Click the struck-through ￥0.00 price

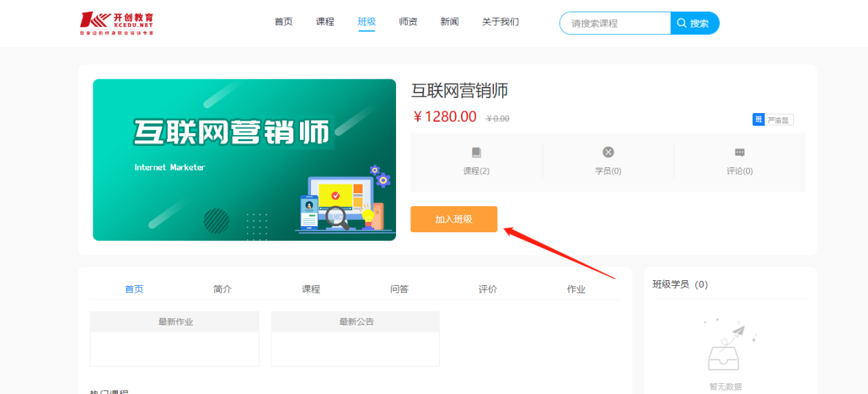click(497, 119)
